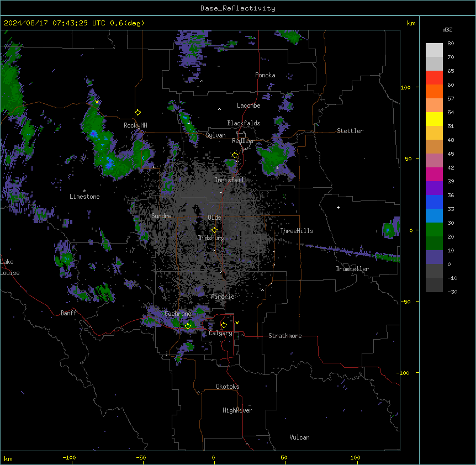
Task: Click the Base_Reflectivity title text
Action: point(238,8)
